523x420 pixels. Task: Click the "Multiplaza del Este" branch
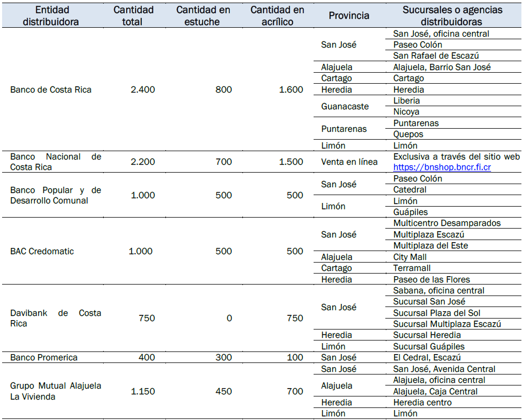tap(431, 246)
